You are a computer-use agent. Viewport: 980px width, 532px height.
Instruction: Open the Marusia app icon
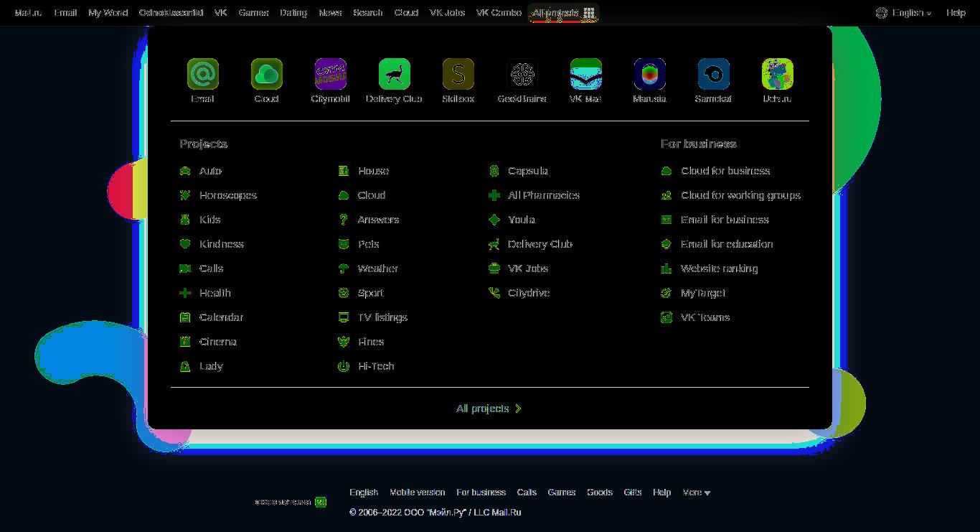pyautogui.click(x=649, y=74)
